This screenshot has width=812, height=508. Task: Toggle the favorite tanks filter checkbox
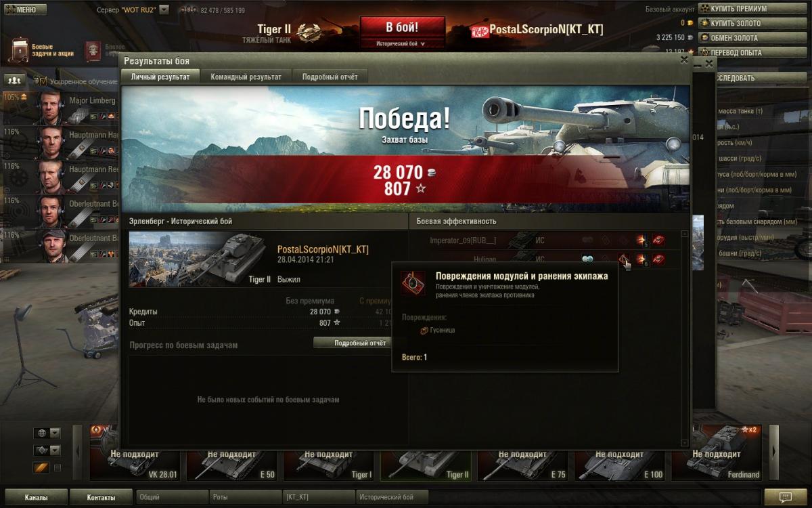pos(58,468)
